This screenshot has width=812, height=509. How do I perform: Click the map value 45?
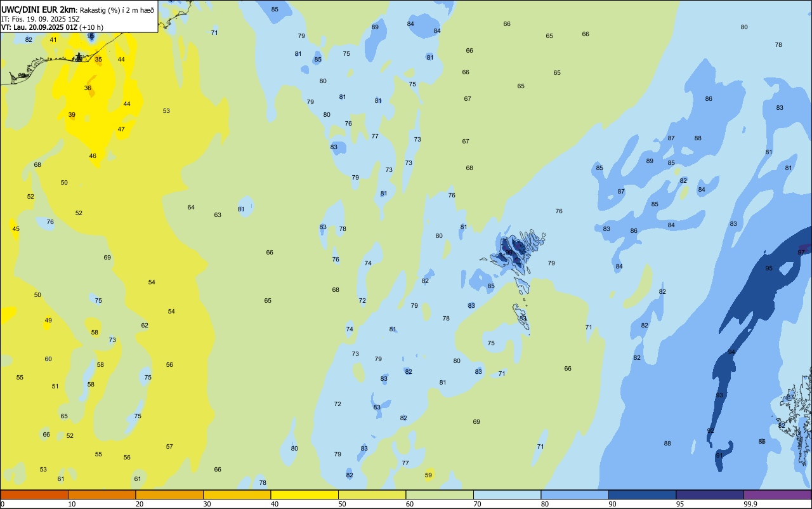tap(16, 229)
